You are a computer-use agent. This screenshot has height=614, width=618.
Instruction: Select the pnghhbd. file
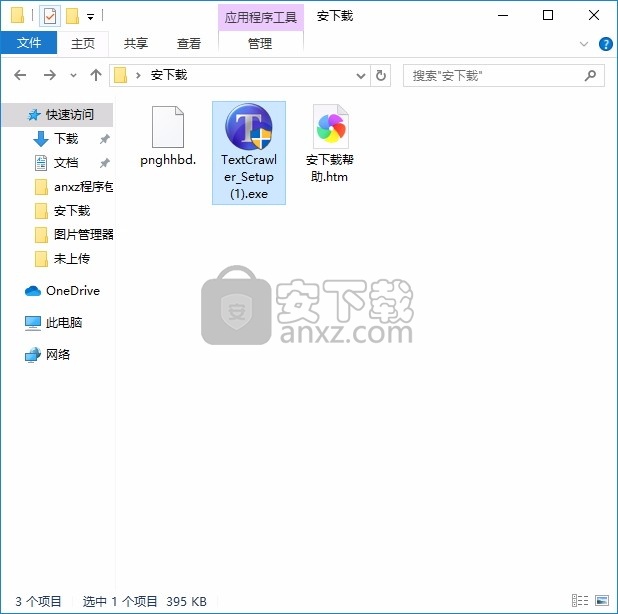(x=168, y=136)
